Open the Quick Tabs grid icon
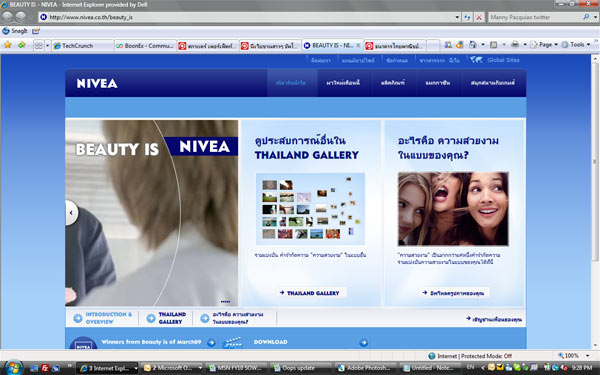Screen dimensions: 600x375 (38, 46)
